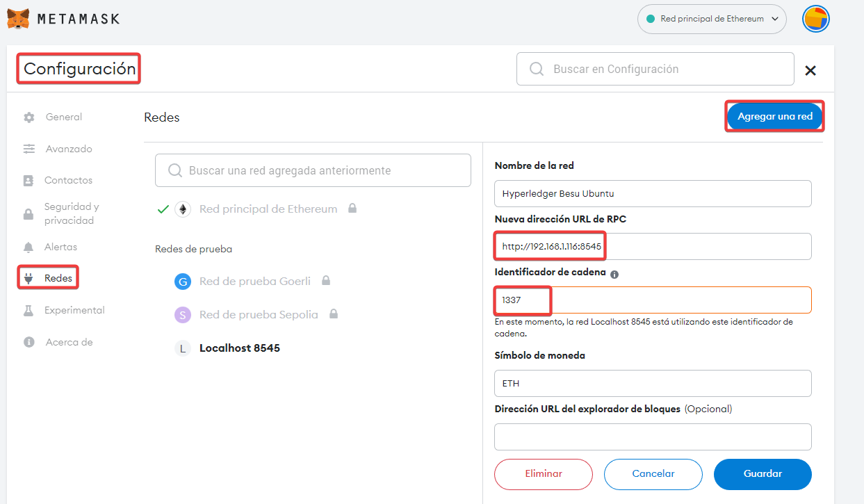This screenshot has height=504, width=864.
Task: Click the Contactos address book icon
Action: tap(28, 180)
